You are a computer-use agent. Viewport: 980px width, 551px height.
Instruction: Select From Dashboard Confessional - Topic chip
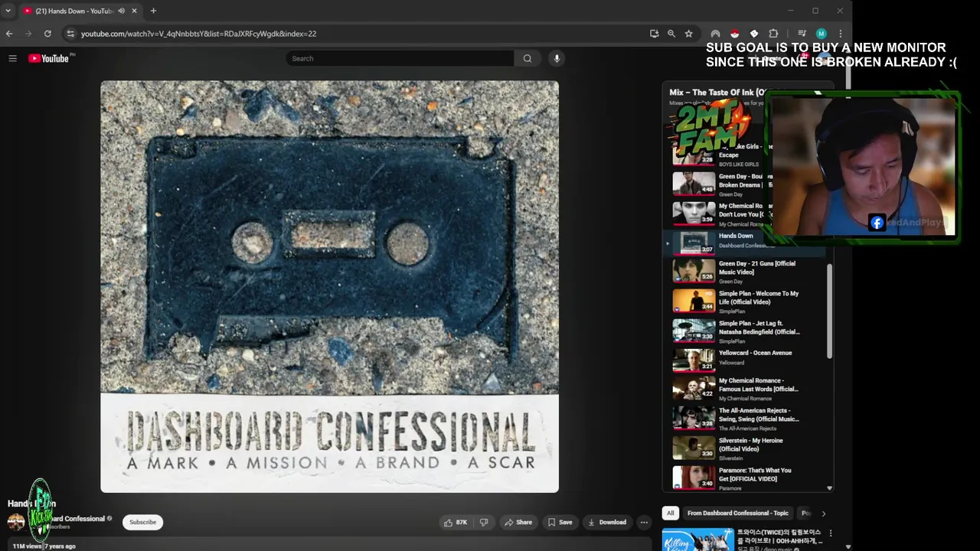[737, 514]
